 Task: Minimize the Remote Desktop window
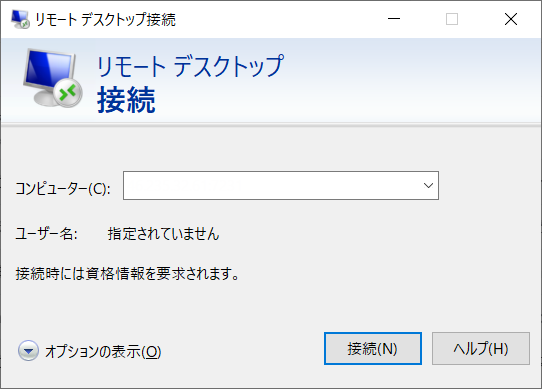[394, 19]
